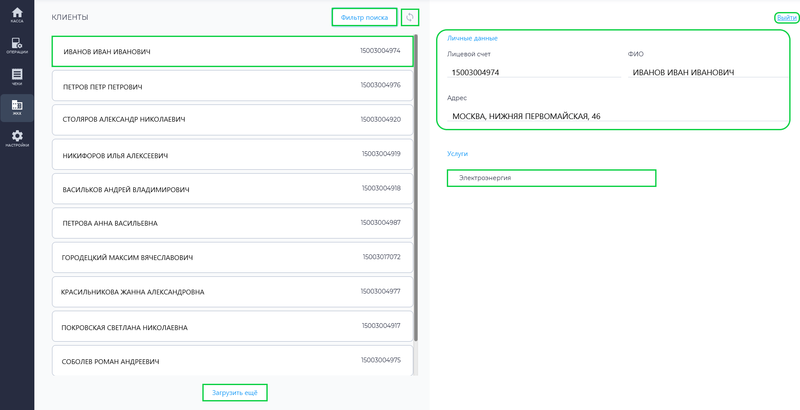Click the Электроэнергия service item

coord(551,178)
